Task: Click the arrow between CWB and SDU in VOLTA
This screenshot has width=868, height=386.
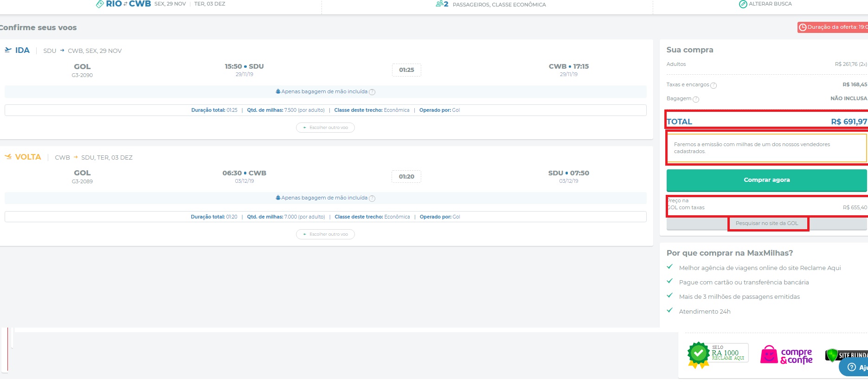Action: point(76,157)
